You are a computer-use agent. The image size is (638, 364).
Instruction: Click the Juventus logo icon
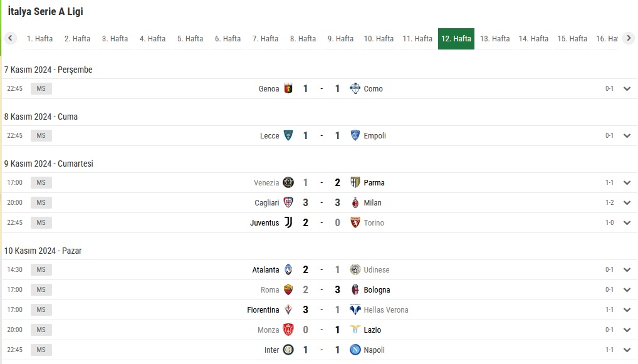pyautogui.click(x=288, y=222)
